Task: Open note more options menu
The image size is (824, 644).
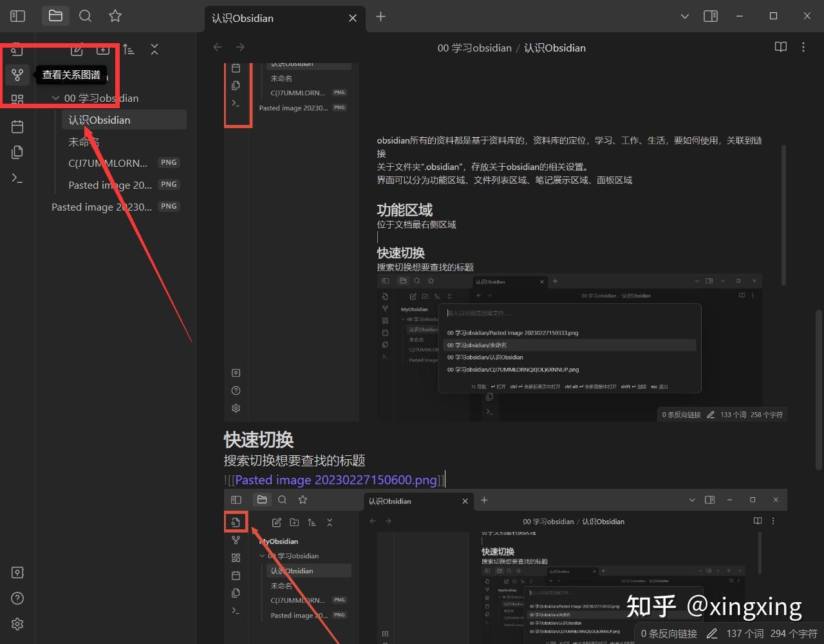Action: coord(803,47)
